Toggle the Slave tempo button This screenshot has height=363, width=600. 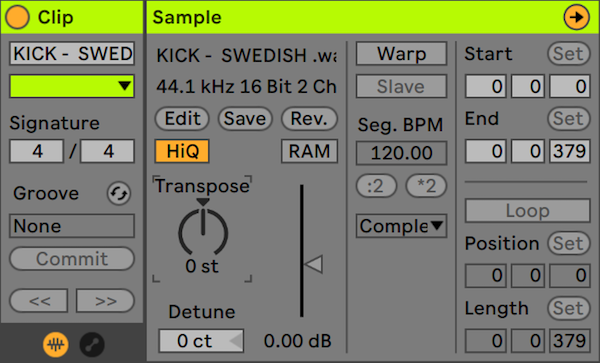coord(401,86)
